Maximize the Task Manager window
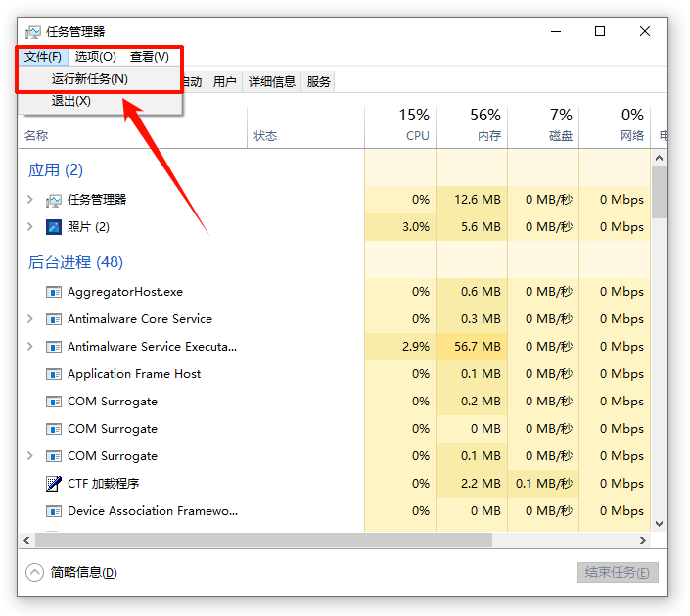The image size is (690, 616). 599,31
